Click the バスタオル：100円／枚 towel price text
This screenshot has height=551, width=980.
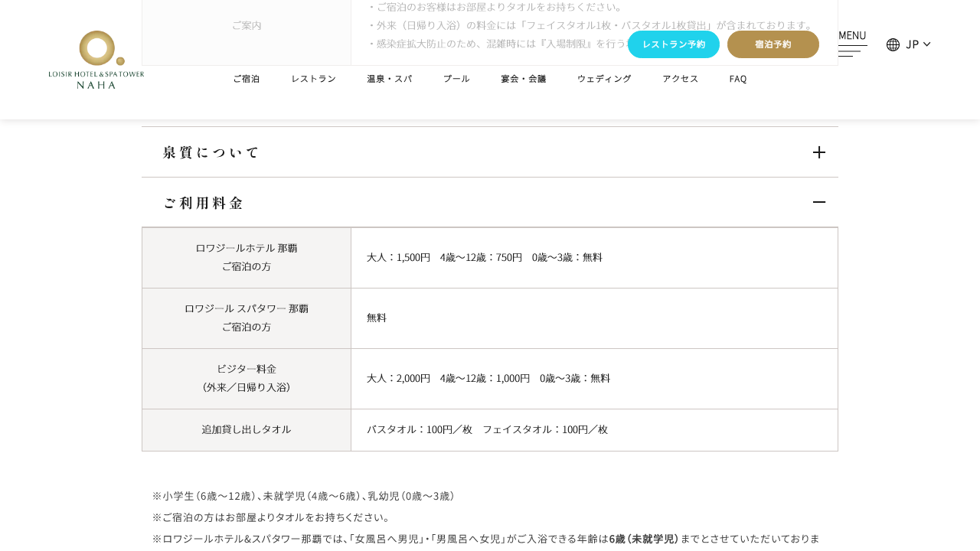(420, 430)
